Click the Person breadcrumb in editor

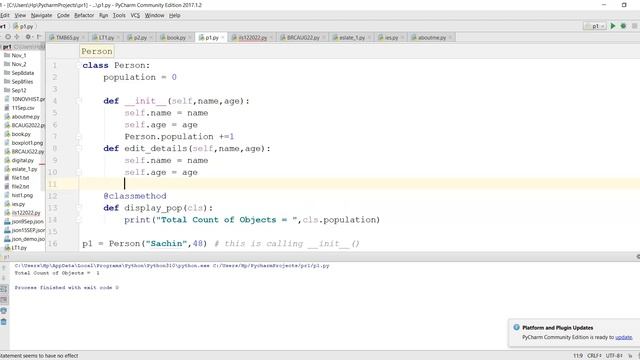(x=97, y=51)
